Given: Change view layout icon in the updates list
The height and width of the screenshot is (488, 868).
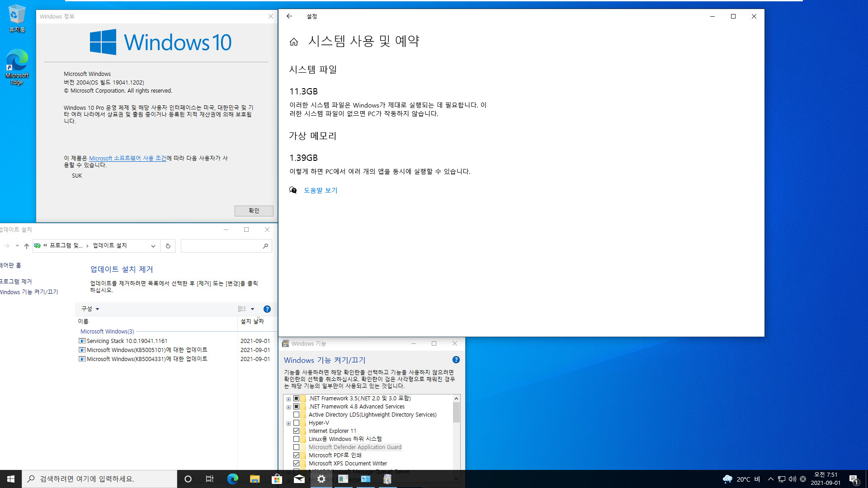Looking at the screenshot, I should tap(242, 309).
